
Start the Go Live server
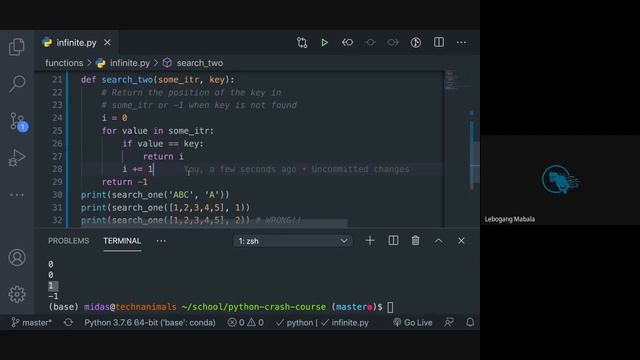pos(412,322)
